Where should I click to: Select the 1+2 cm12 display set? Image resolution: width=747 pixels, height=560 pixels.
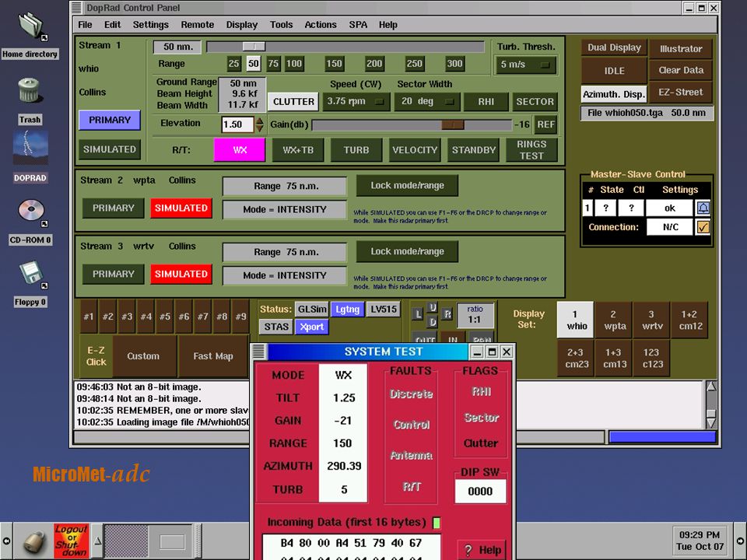point(690,320)
